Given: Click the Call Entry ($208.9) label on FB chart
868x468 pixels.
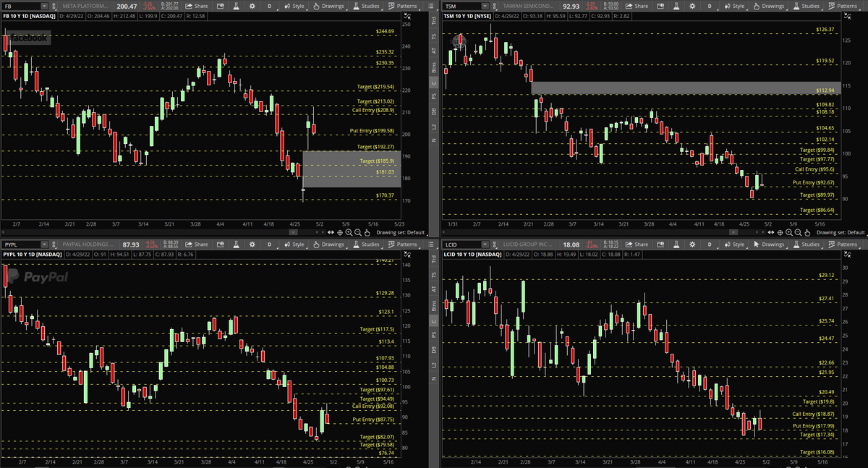Looking at the screenshot, I should coord(373,110).
